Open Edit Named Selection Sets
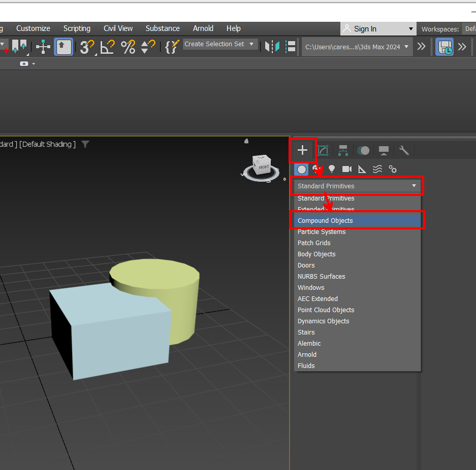The image size is (476, 470). [172, 47]
